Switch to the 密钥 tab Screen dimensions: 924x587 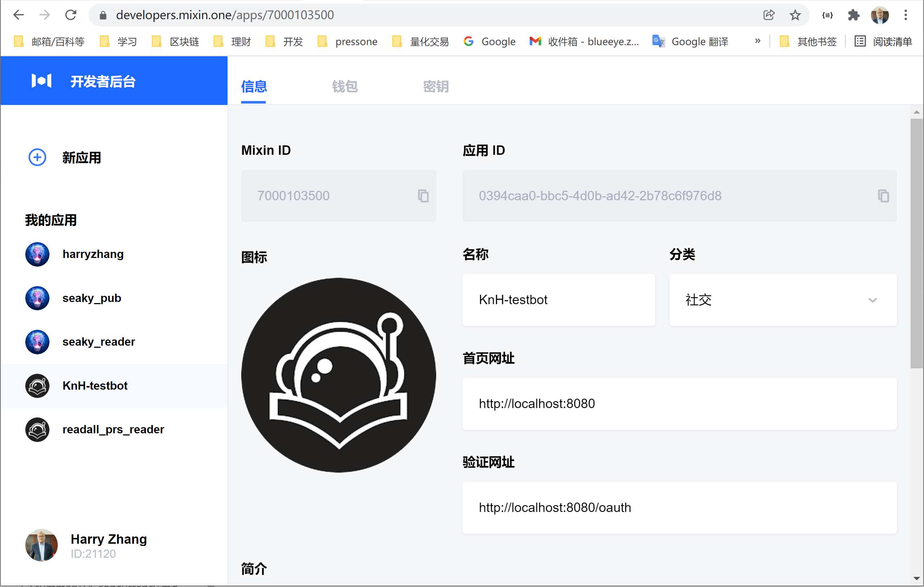(x=435, y=86)
